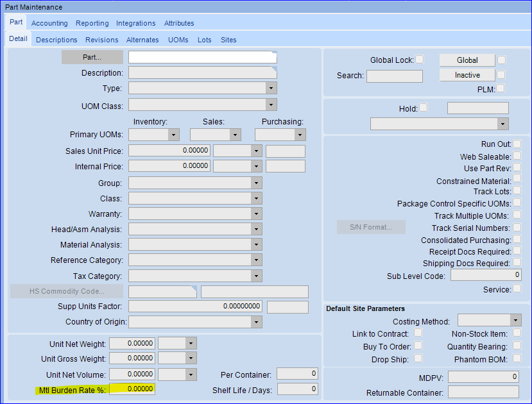Image resolution: width=532 pixels, height=404 pixels.
Task: Expand the Group dropdown
Action: click(x=257, y=183)
